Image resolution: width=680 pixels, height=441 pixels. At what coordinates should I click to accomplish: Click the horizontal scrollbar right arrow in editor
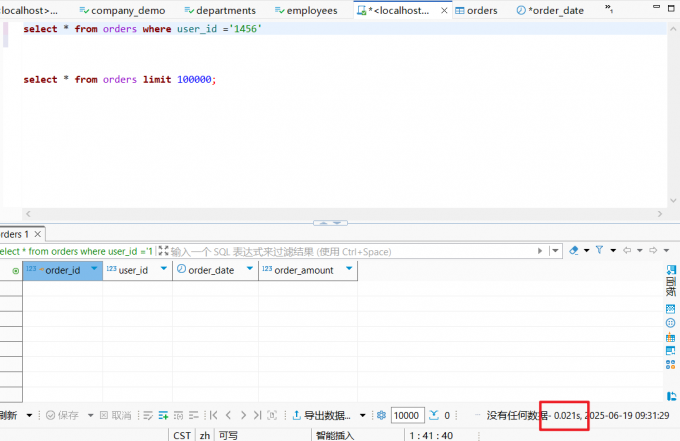[x=660, y=214]
